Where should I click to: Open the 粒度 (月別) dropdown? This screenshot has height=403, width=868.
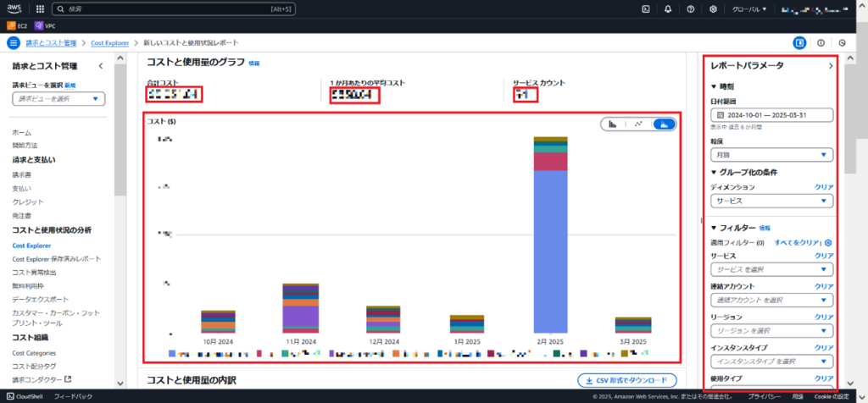772,155
